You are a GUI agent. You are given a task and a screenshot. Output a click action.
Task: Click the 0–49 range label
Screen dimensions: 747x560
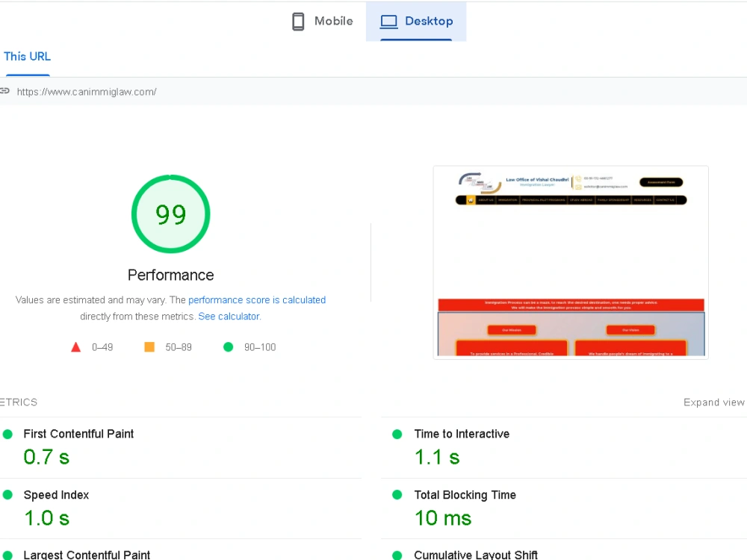point(102,347)
